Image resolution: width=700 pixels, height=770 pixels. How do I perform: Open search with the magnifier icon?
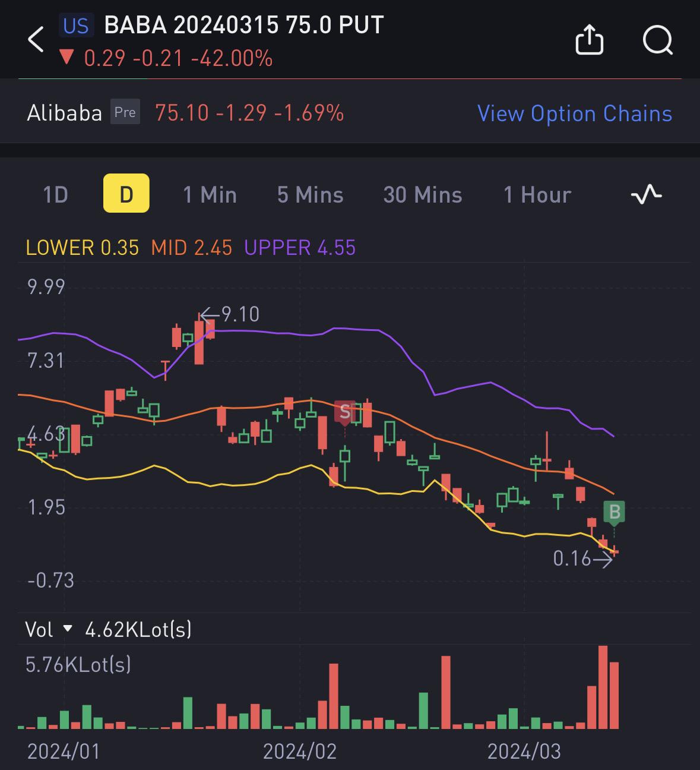(x=658, y=40)
